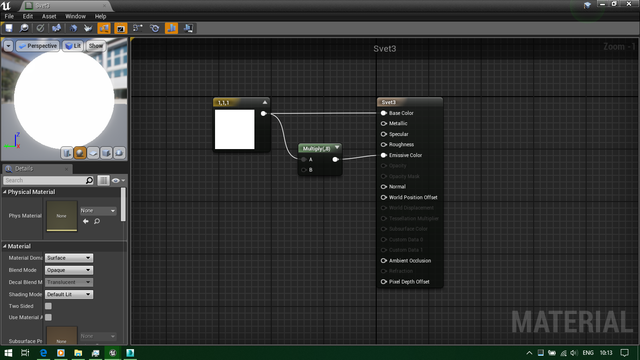Click the Multiply node A input pin
The width and height of the screenshot is (640, 360).
click(x=304, y=160)
